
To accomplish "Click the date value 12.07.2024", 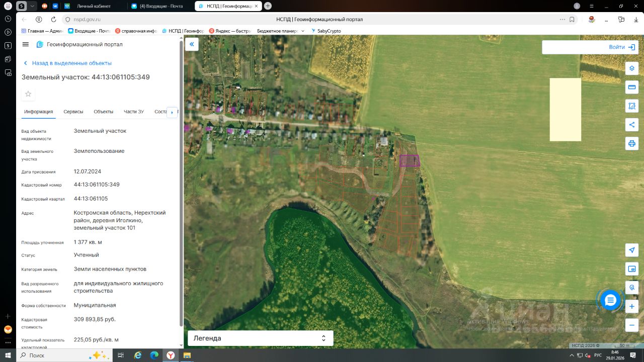I will (88, 171).
